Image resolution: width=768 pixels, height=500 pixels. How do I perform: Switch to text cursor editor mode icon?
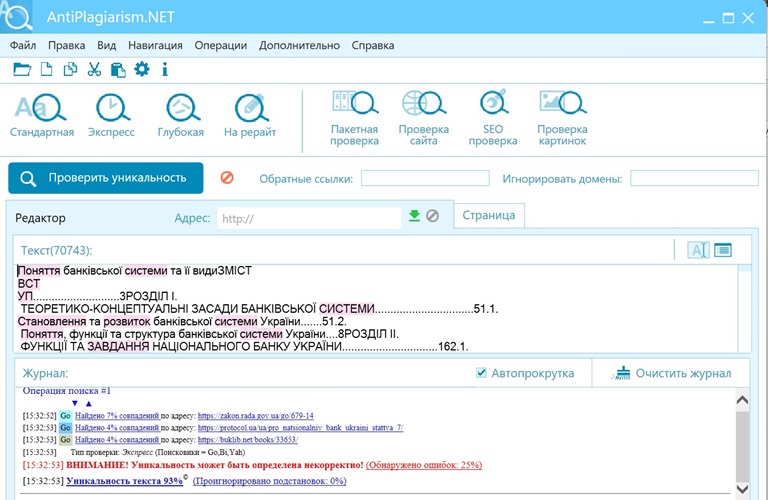click(x=698, y=250)
